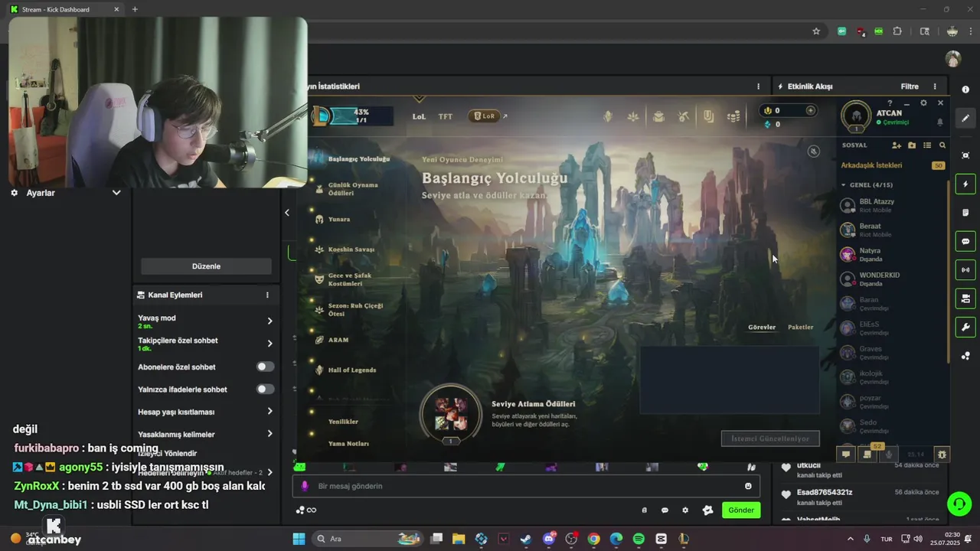Open the chat icon in Kick sidebar
Screen dimensions: 980x551
pos(965,241)
